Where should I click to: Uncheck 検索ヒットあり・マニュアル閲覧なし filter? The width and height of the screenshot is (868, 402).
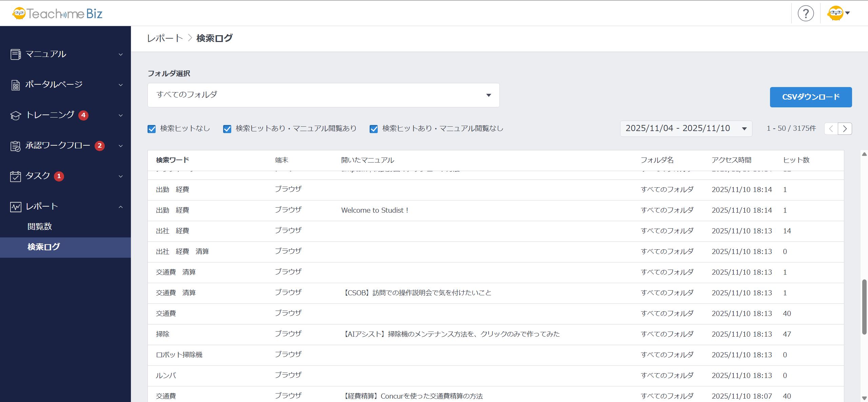(374, 129)
